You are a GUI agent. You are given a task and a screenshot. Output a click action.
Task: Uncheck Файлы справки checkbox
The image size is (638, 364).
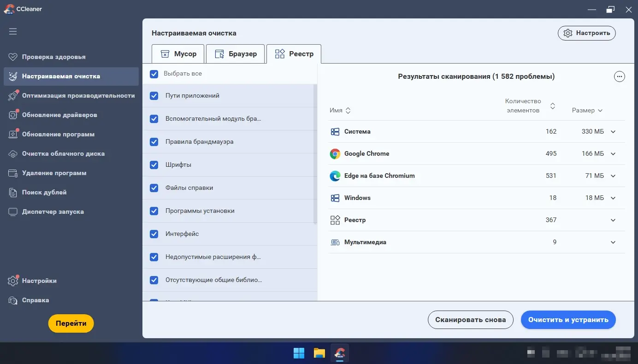pyautogui.click(x=154, y=188)
